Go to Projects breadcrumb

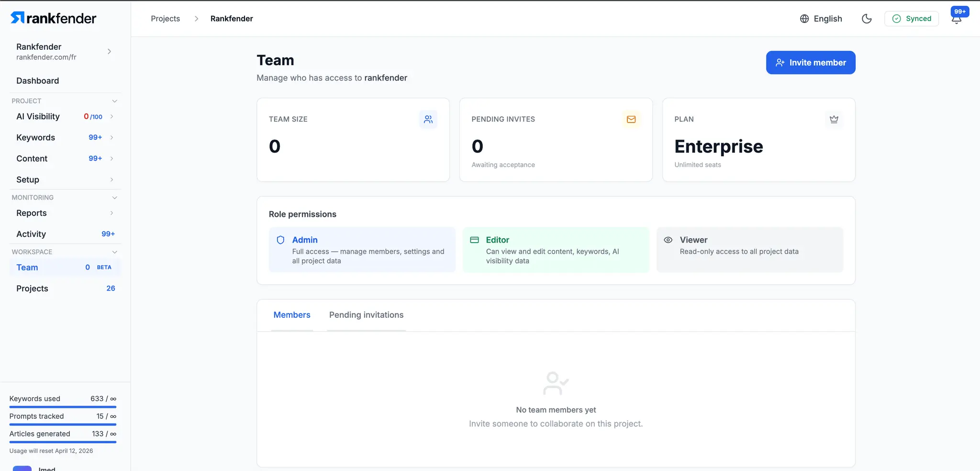[x=166, y=19]
